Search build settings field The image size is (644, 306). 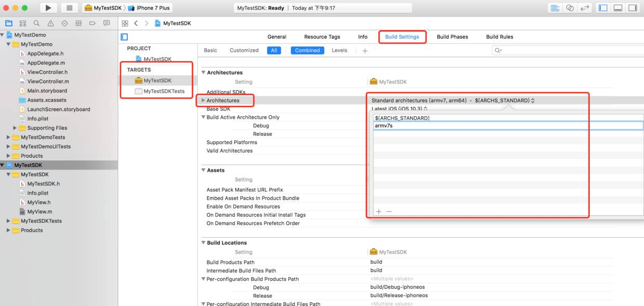pyautogui.click(x=567, y=50)
